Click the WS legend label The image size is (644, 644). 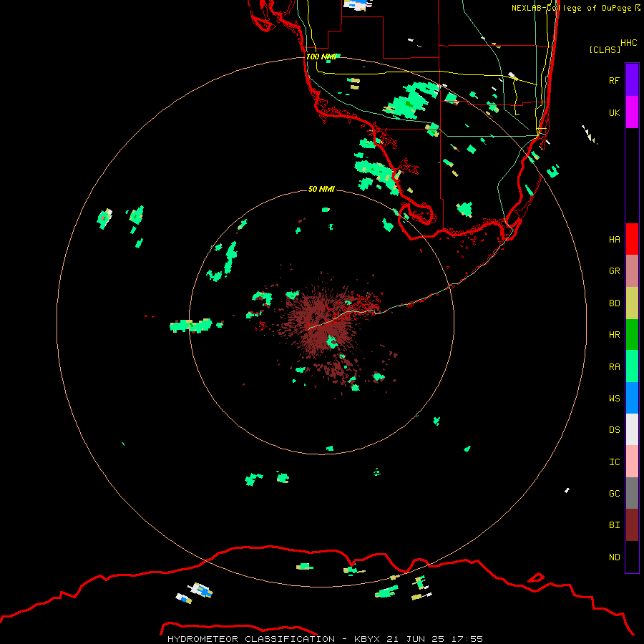[615, 399]
